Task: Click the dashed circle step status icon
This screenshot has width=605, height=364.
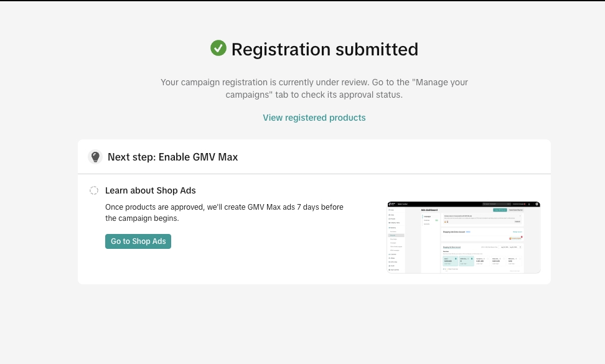Action: click(x=94, y=190)
